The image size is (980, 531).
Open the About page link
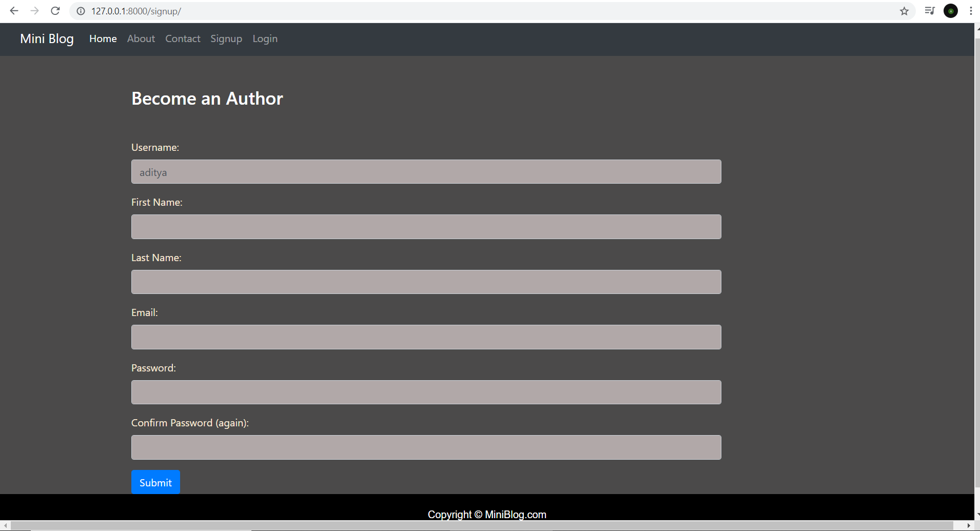click(x=141, y=38)
